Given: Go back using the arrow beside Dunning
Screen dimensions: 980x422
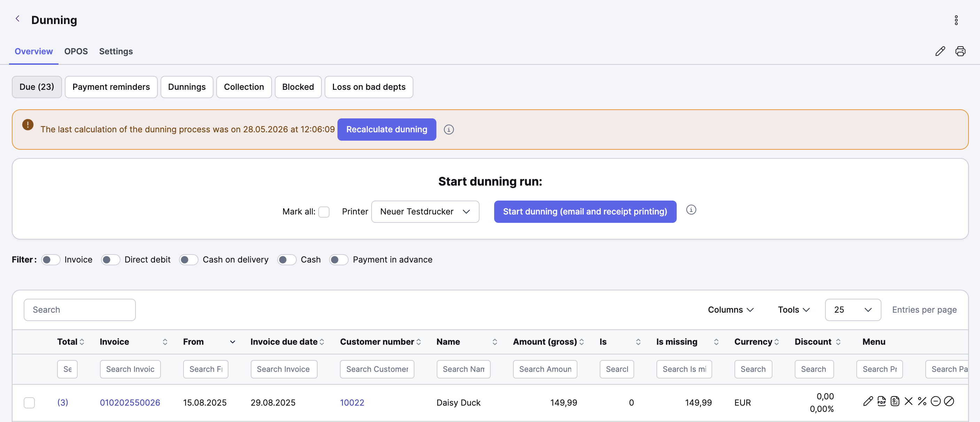Looking at the screenshot, I should click(17, 19).
